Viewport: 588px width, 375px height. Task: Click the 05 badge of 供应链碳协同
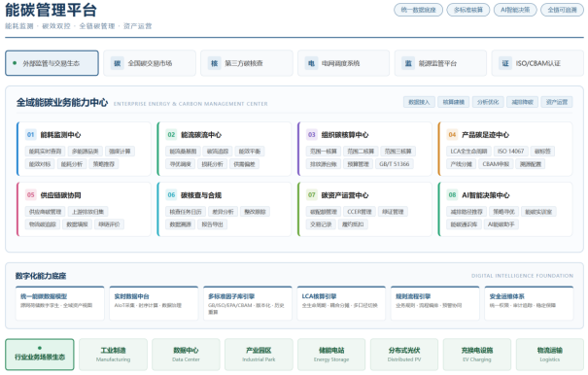pyautogui.click(x=31, y=195)
